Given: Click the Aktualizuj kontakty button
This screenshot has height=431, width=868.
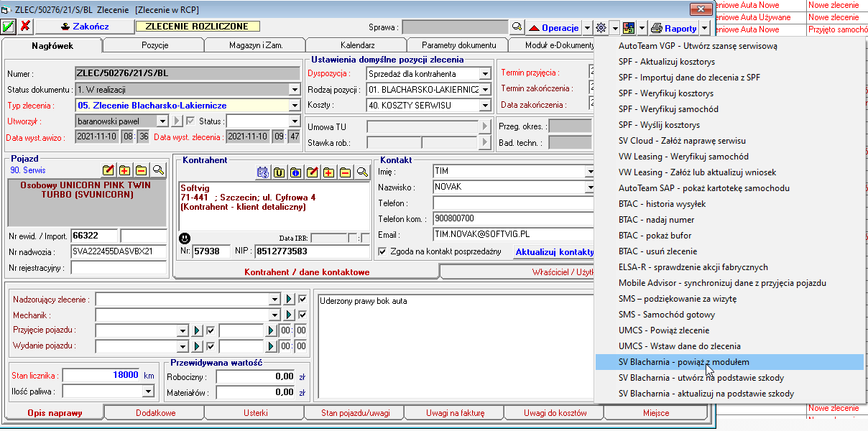Looking at the screenshot, I should tap(554, 251).
